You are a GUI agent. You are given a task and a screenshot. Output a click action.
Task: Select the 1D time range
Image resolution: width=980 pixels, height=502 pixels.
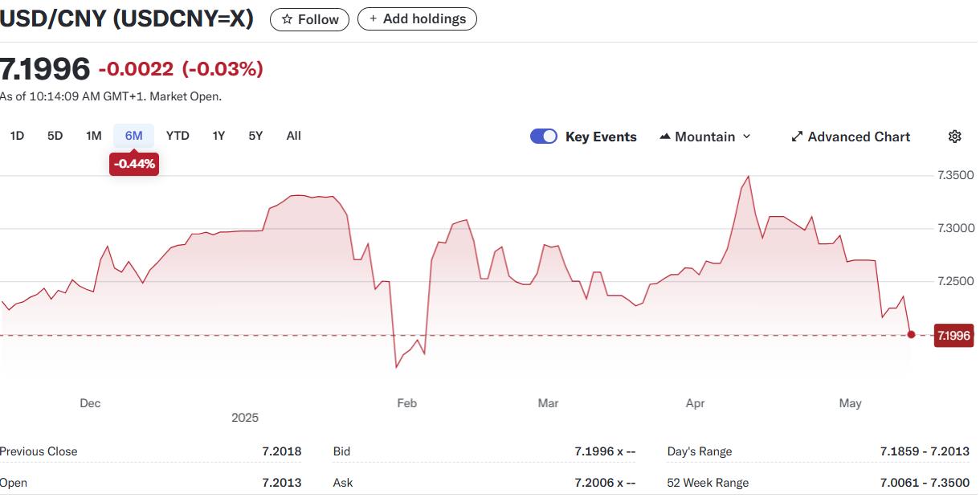click(17, 136)
